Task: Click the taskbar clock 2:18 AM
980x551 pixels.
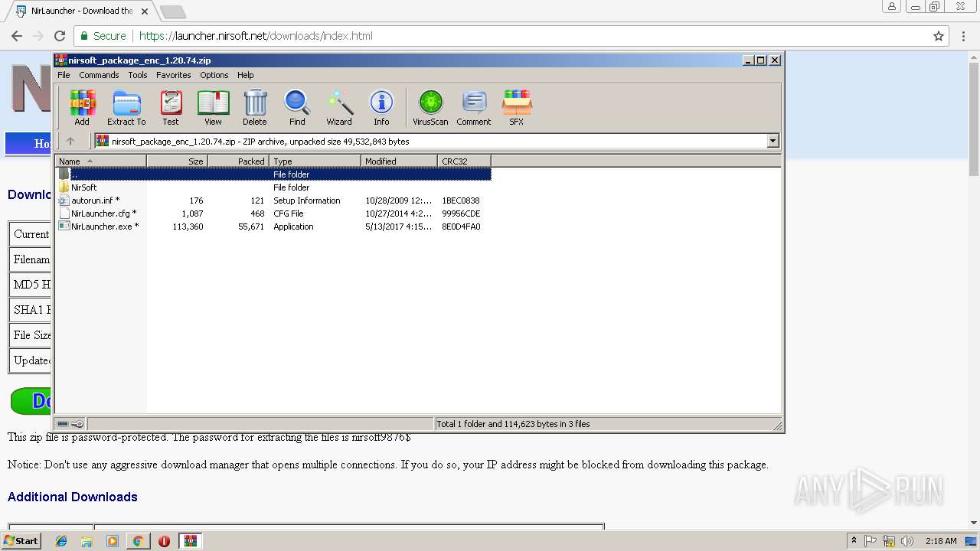Action: coord(941,541)
